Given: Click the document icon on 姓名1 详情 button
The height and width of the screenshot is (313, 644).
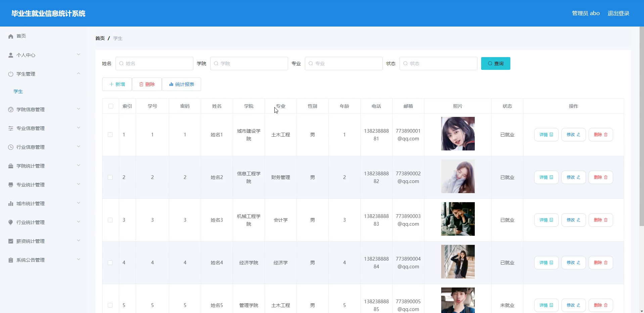Looking at the screenshot, I should [551, 135].
